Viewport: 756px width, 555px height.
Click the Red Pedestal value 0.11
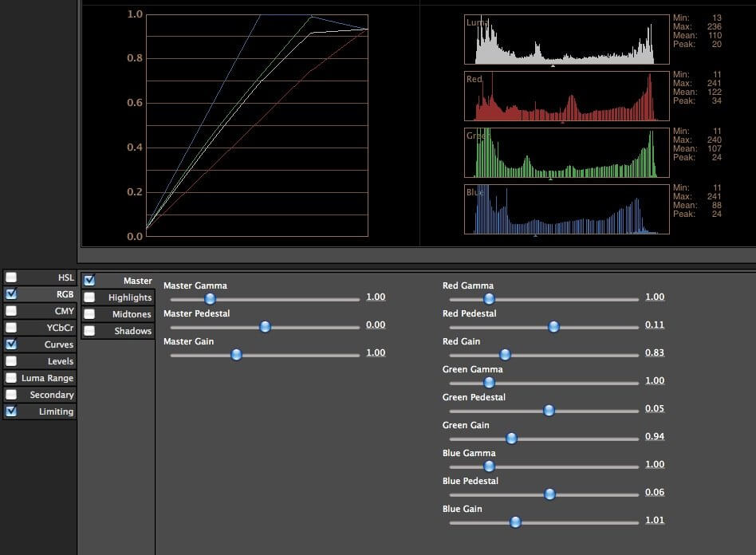[x=654, y=325]
